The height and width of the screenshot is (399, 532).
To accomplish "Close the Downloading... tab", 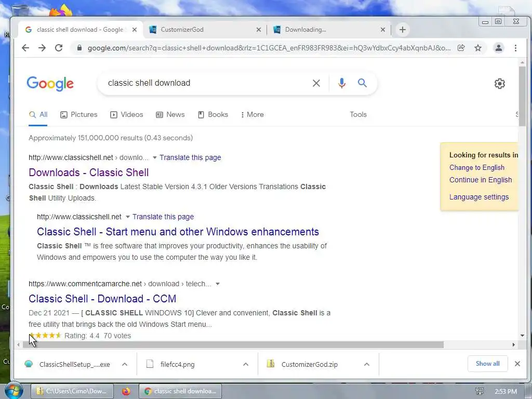I will pos(383,30).
